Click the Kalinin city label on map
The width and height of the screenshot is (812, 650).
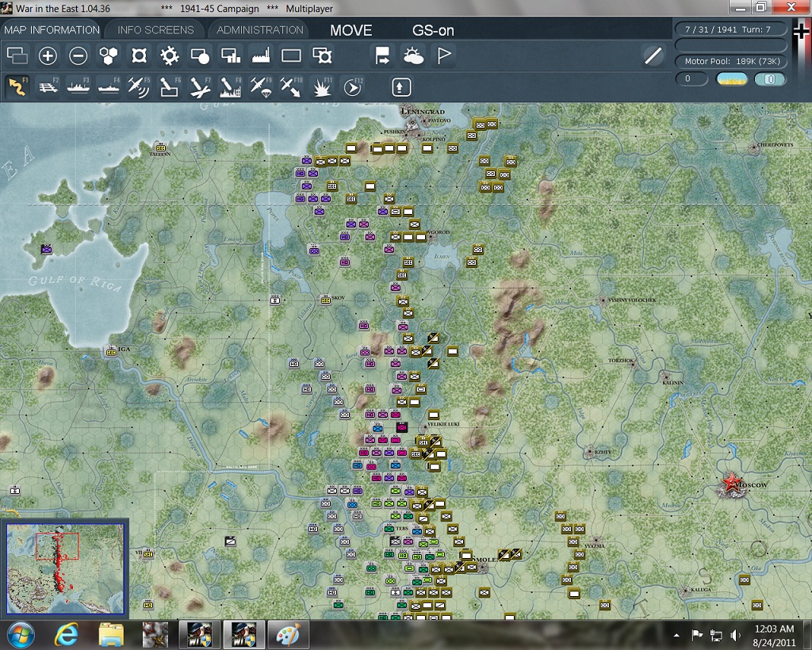click(x=672, y=382)
